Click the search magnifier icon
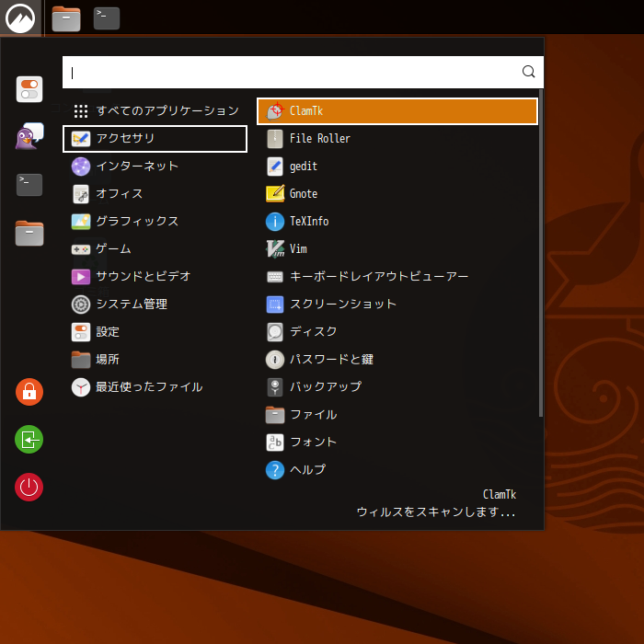The image size is (644, 644). point(528,72)
